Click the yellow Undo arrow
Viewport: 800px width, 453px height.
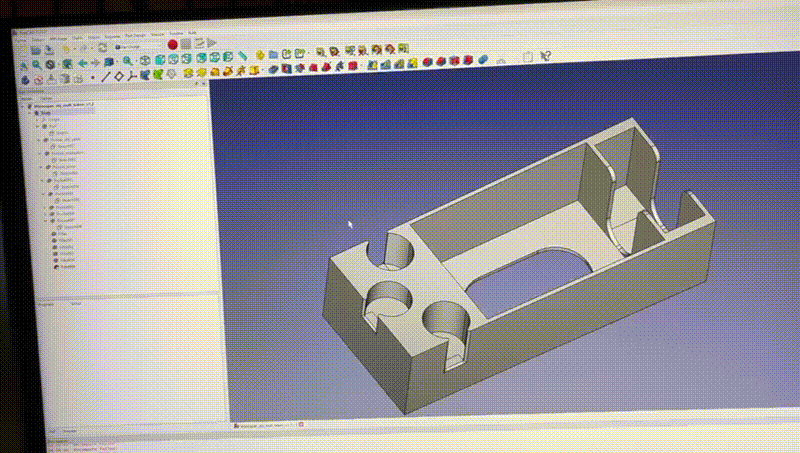pos(66,49)
